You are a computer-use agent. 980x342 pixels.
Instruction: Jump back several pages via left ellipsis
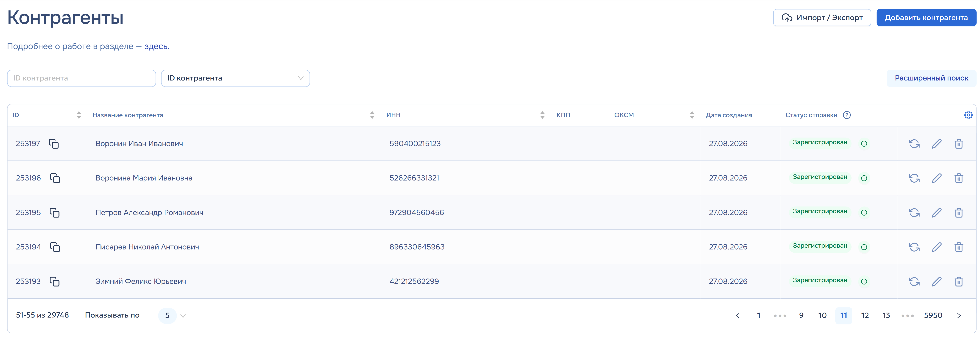coord(780,316)
